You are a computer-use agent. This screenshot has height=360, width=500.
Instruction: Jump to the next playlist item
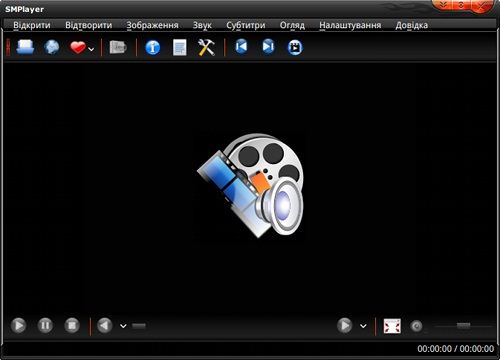(268, 47)
